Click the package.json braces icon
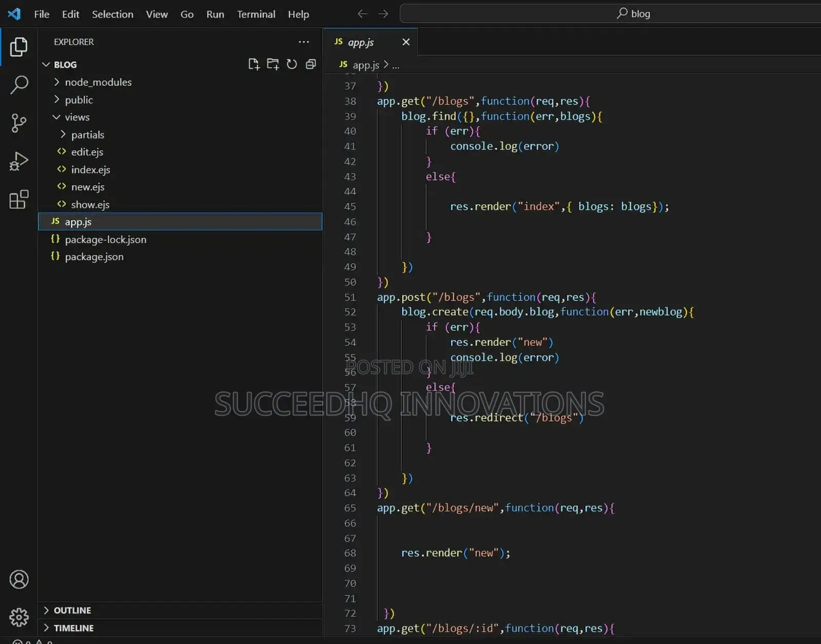Viewport: 821px width, 644px height. click(55, 256)
